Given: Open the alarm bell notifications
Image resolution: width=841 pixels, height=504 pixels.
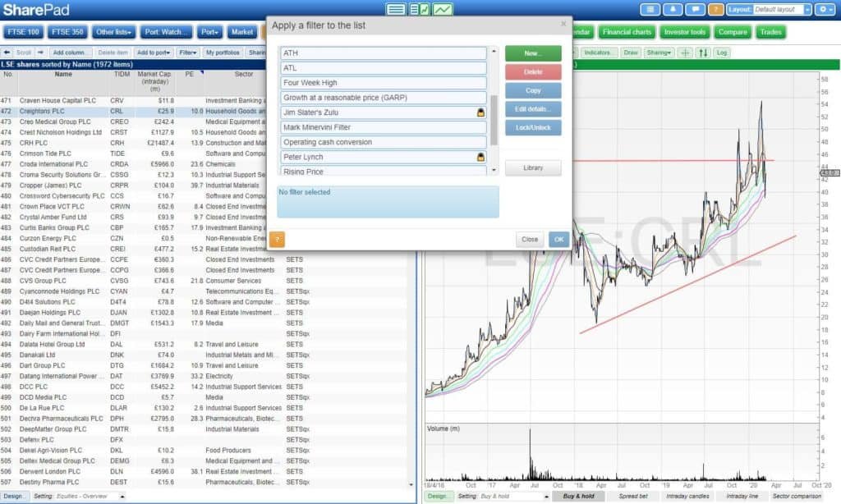Looking at the screenshot, I should click(673, 10).
